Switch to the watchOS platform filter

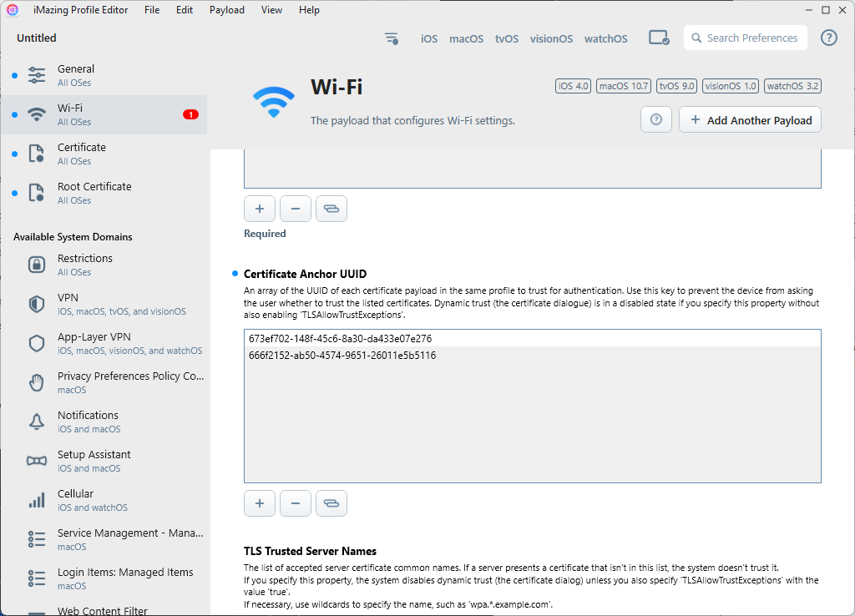tap(606, 38)
